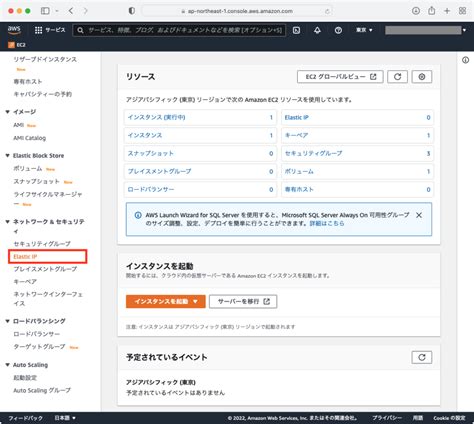Click the EC2 service shortcut icon
The width and height of the screenshot is (474, 424).
coord(11,45)
